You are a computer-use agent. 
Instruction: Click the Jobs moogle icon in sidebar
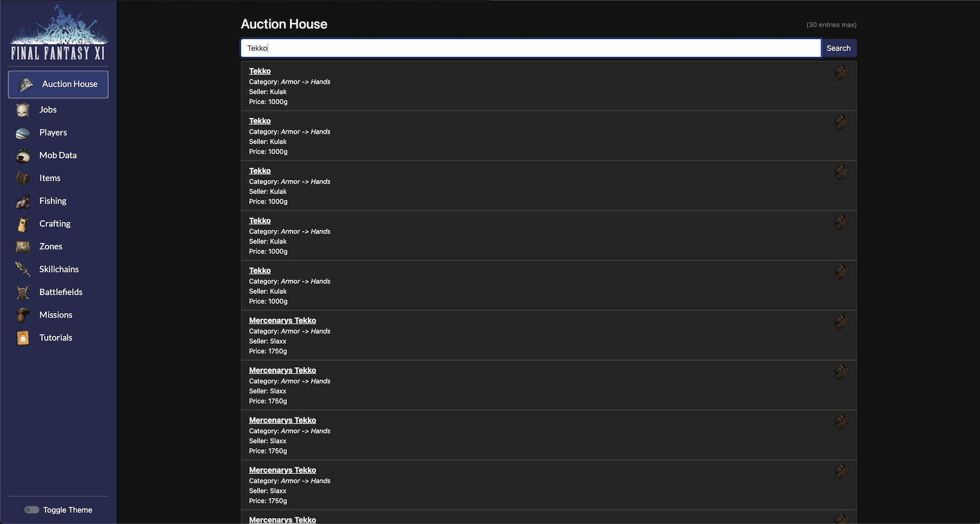23,110
